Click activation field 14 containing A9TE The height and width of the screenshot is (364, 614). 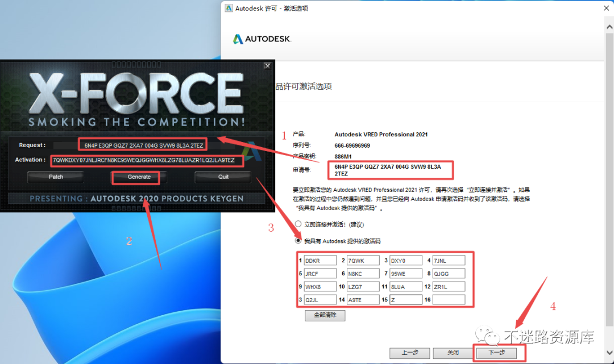tap(363, 300)
